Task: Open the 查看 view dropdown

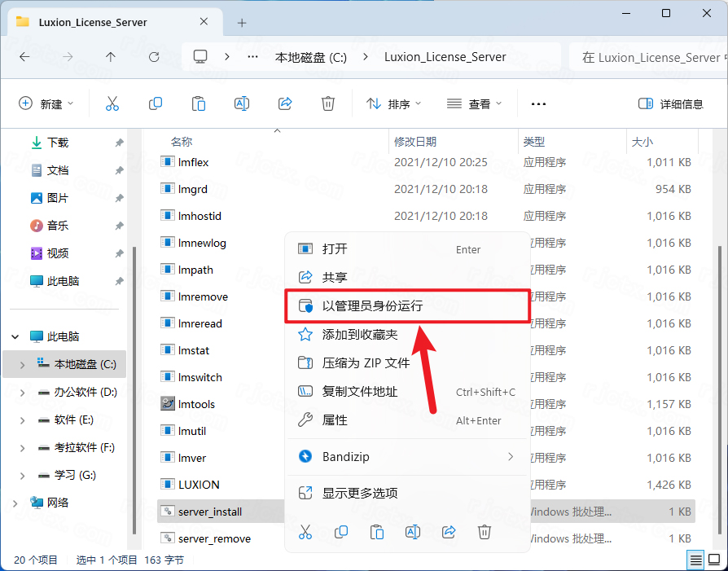Action: coord(475,103)
